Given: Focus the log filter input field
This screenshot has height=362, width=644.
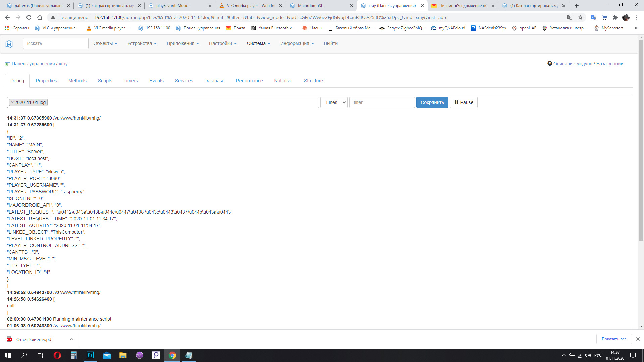Looking at the screenshot, I should (x=382, y=102).
